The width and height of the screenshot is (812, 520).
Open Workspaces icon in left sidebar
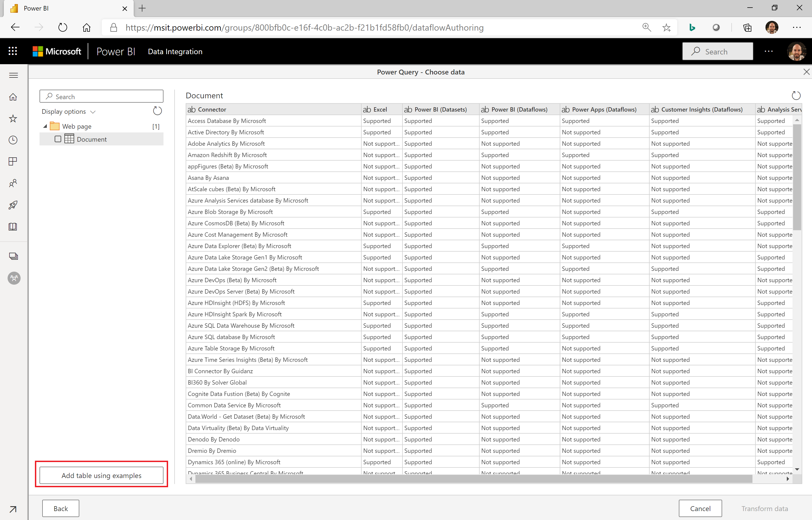tap(14, 256)
